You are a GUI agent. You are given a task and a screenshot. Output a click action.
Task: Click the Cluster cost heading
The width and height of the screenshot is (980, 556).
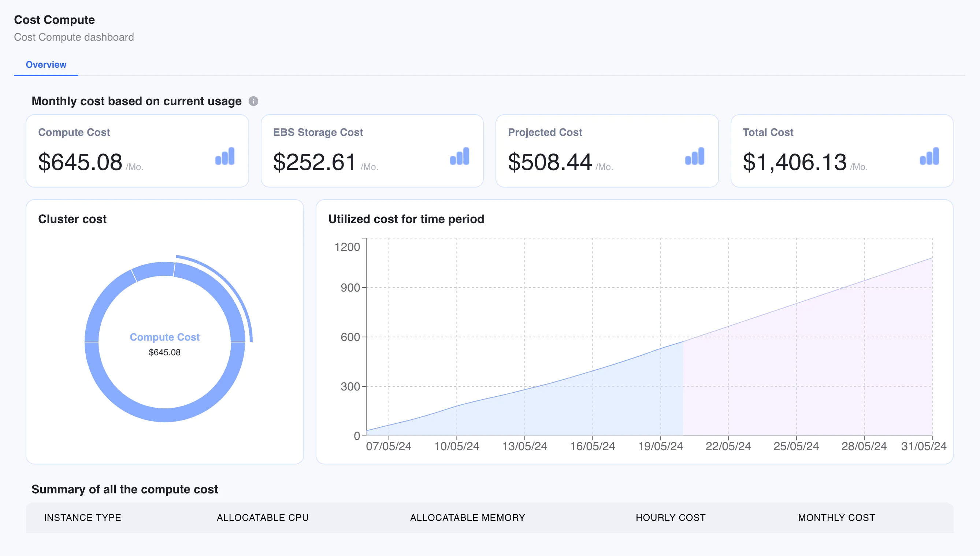(72, 219)
